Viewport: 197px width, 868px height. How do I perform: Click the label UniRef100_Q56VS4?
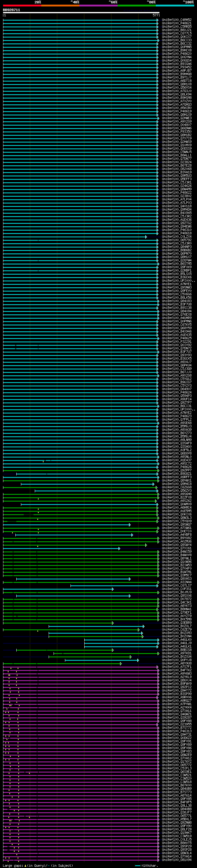click(x=177, y=88)
